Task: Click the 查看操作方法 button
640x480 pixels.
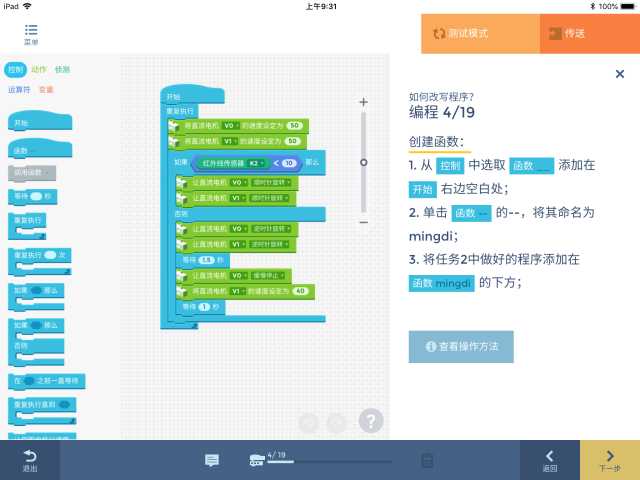Action: (x=460, y=346)
